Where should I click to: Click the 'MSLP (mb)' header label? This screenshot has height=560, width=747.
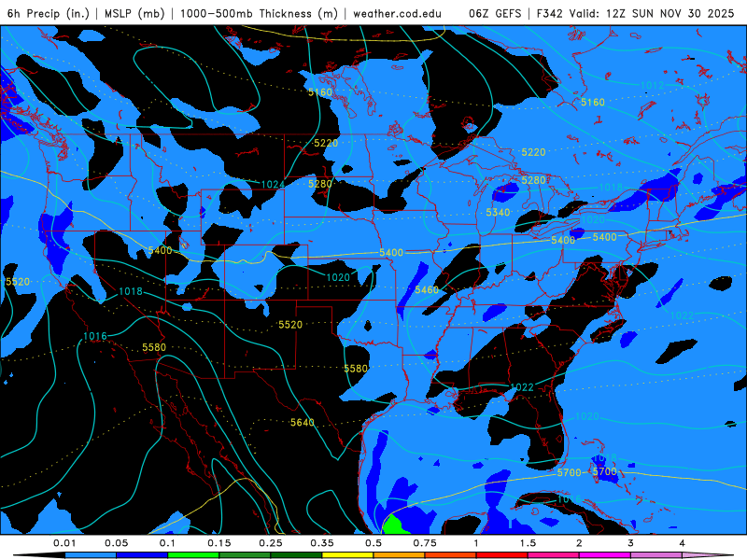(x=134, y=13)
